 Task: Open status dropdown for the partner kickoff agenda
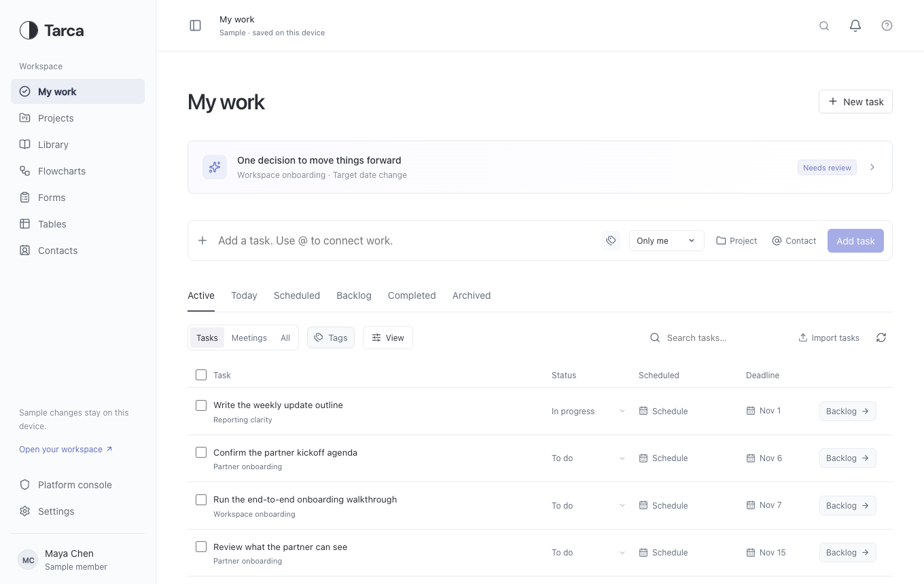588,458
